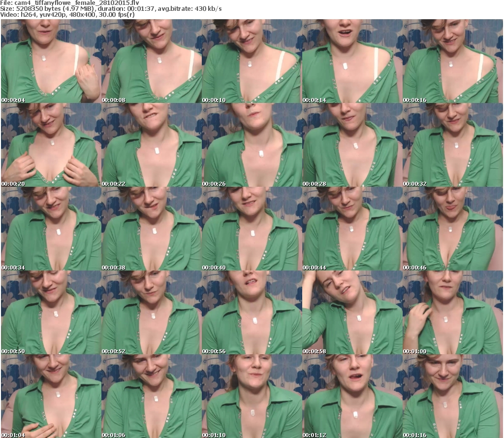The height and width of the screenshot is (438, 504).
Task: Open the thumbnail stamped 00:00:56
Action: tap(252, 312)
